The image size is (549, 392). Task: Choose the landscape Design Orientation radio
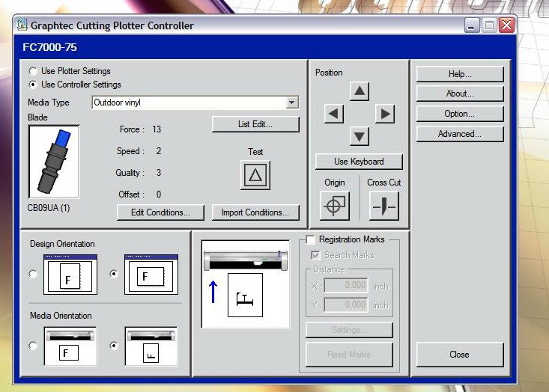click(114, 274)
